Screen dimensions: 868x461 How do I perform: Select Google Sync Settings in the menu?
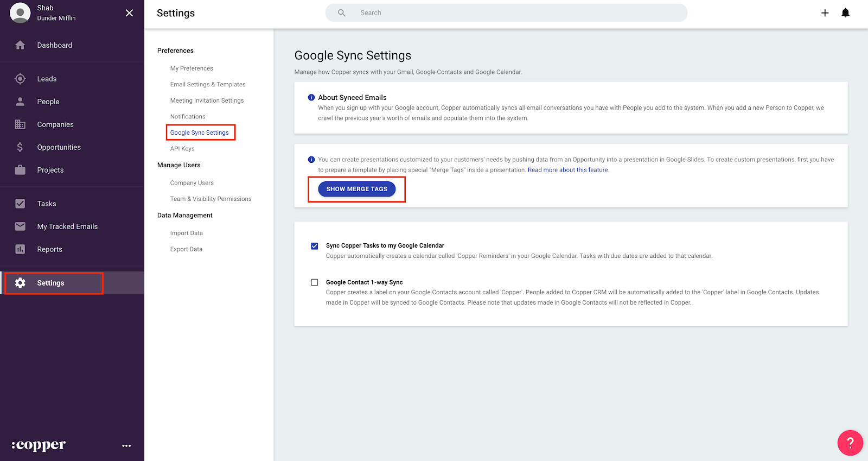[x=200, y=132]
